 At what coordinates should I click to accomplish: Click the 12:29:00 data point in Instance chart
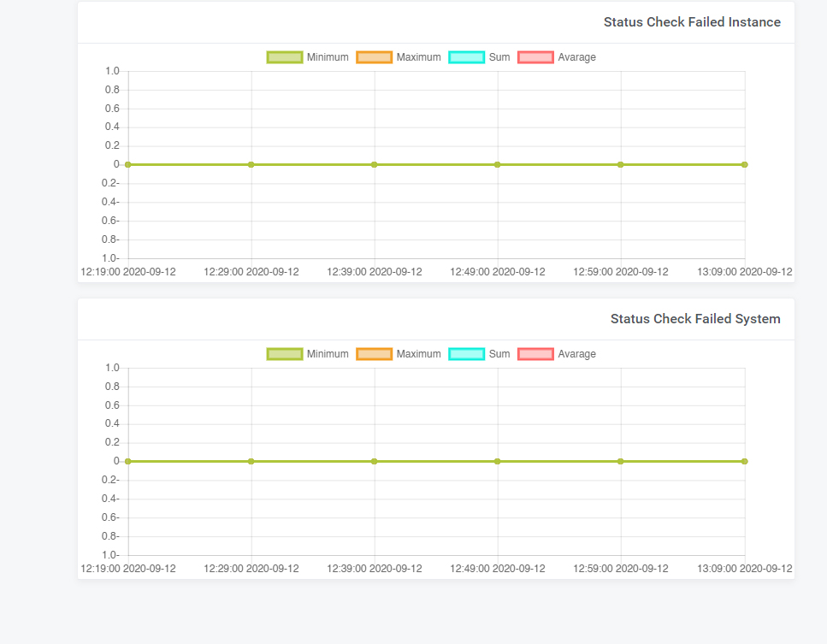pyautogui.click(x=251, y=164)
